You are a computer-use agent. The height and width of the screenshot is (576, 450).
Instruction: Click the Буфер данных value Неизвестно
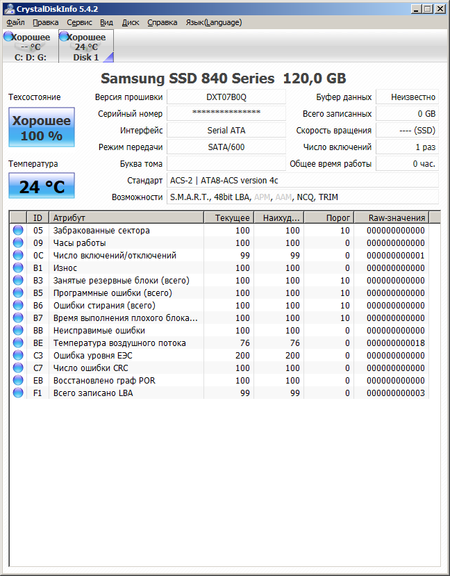407,97
